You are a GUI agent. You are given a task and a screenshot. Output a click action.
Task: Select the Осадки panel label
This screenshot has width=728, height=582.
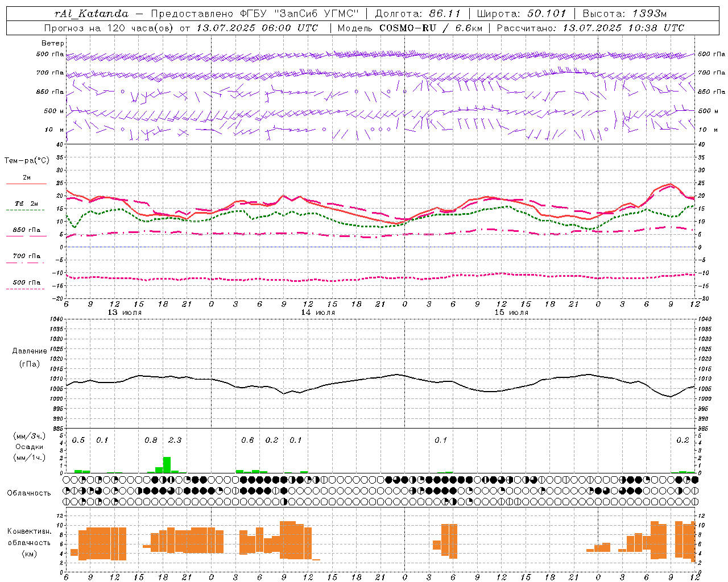point(29,447)
